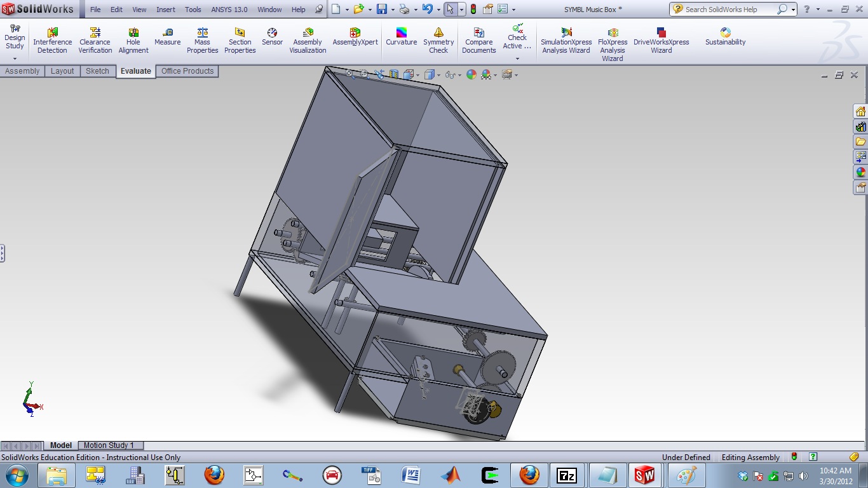The image size is (868, 488).
Task: Click the Measure tool icon
Action: point(167,33)
